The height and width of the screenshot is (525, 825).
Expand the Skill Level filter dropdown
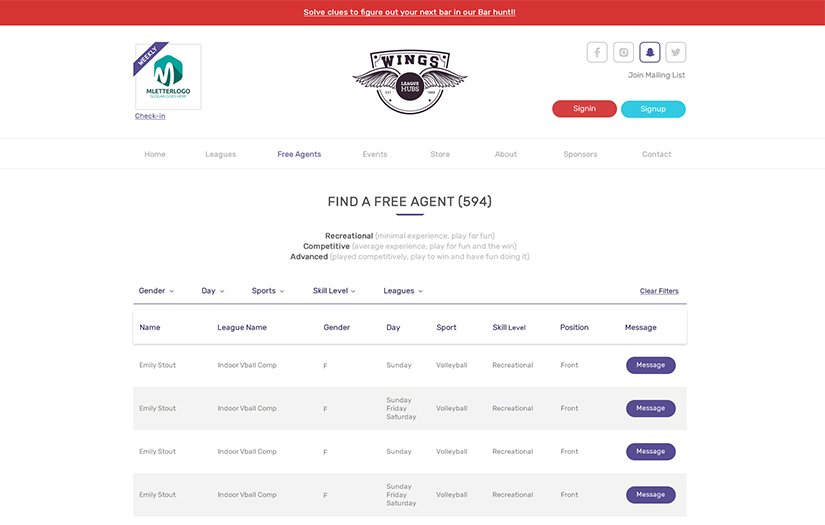pos(334,291)
